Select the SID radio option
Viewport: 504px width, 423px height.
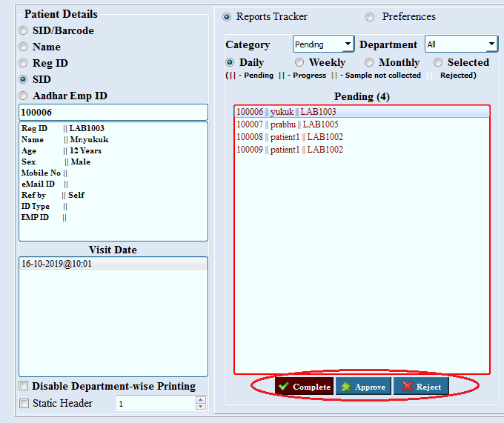(x=23, y=79)
